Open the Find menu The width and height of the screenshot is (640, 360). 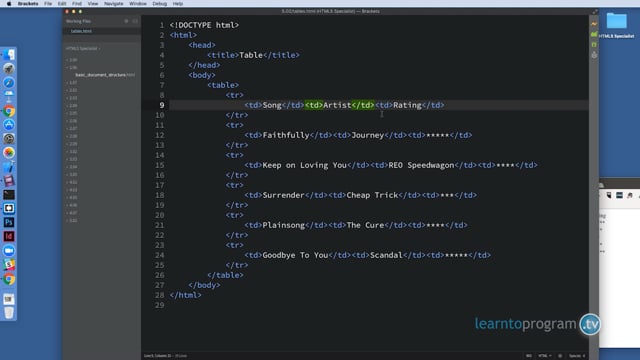point(77,4)
